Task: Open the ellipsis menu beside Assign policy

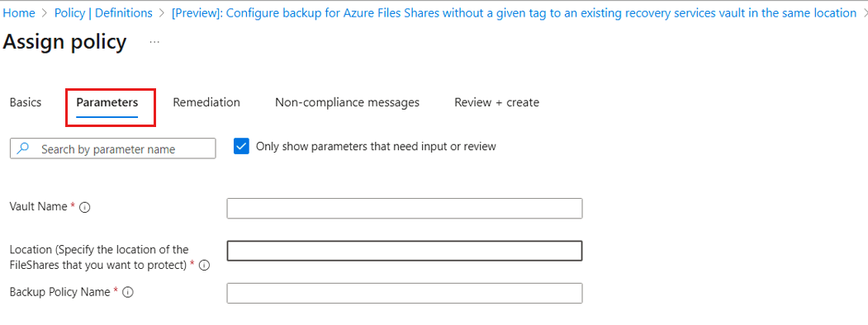Action: coord(154,42)
